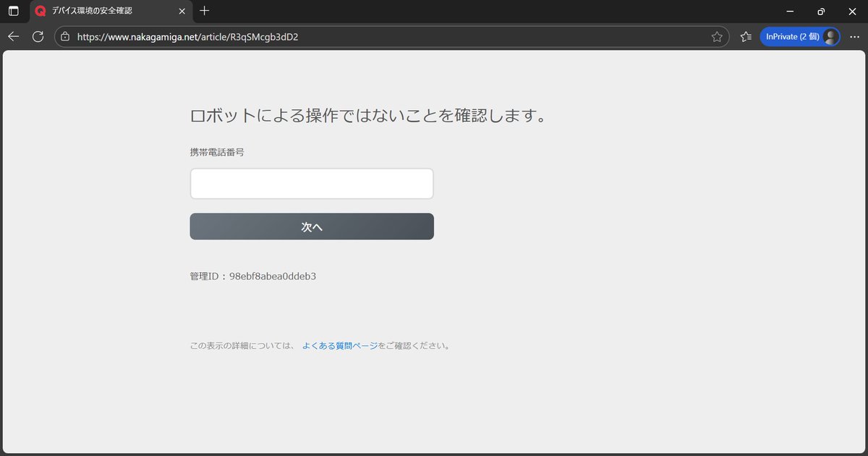Minimize the browser window
Image resolution: width=868 pixels, height=456 pixels.
pos(790,11)
